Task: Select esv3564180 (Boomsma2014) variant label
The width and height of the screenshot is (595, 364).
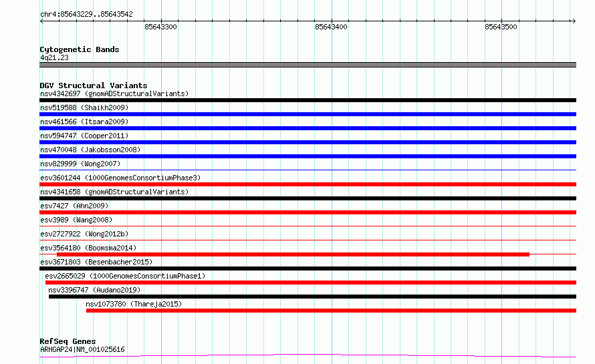Action: coord(88,248)
